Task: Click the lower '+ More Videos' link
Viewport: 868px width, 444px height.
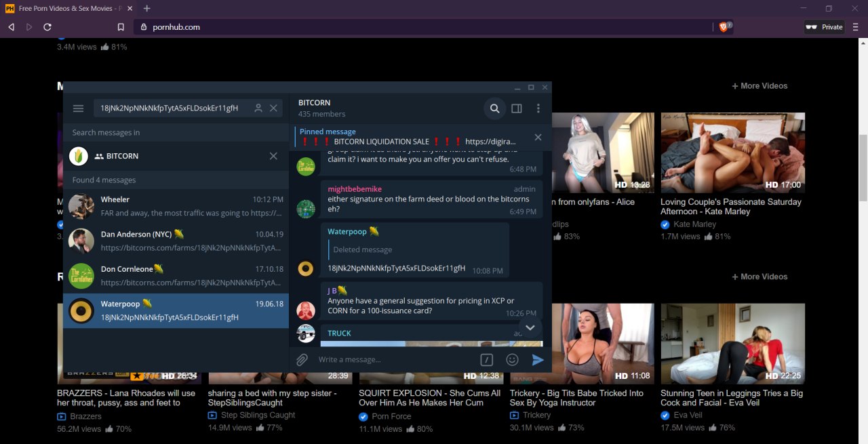Action: pyautogui.click(x=759, y=277)
